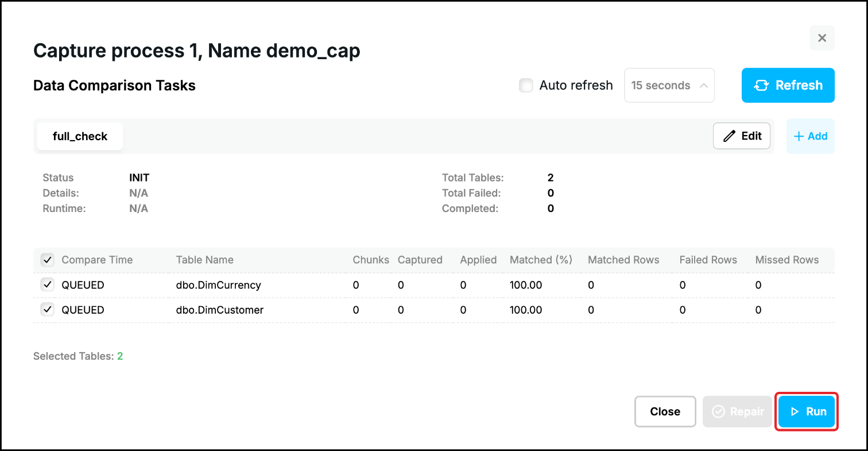The height and width of the screenshot is (451, 868).
Task: Click the Matched Rows column header
Action: point(623,260)
